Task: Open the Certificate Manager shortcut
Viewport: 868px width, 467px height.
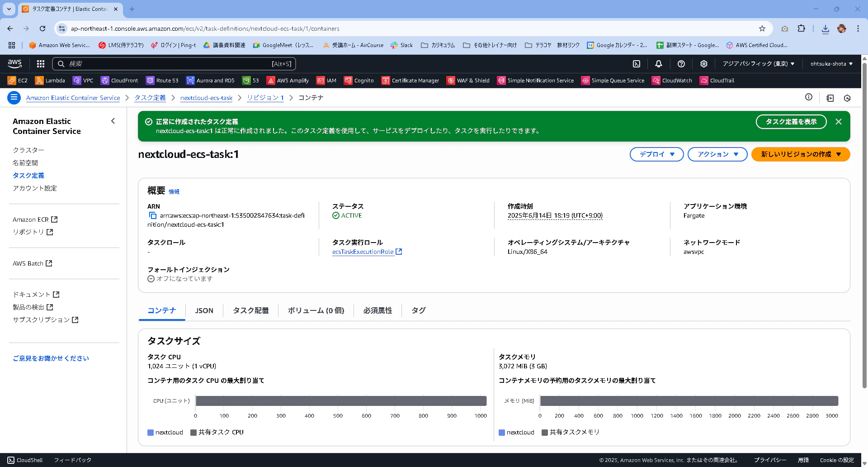Action: [410, 81]
